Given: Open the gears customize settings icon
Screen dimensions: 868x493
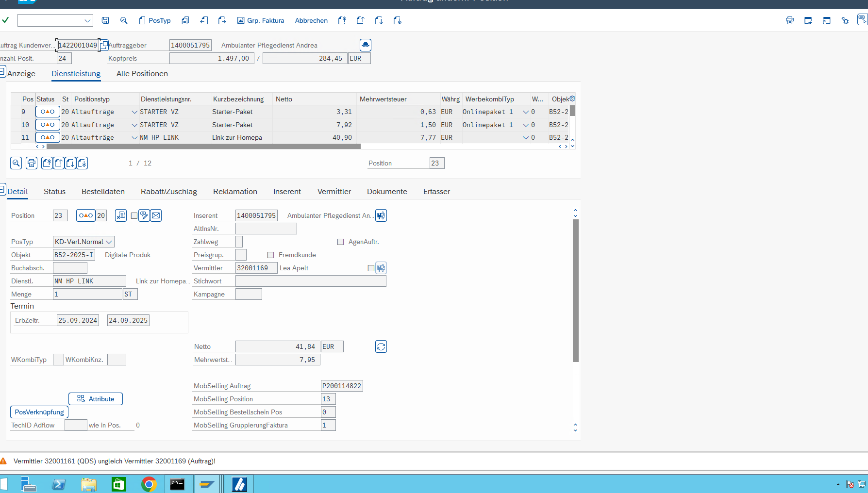Looking at the screenshot, I should 845,20.
